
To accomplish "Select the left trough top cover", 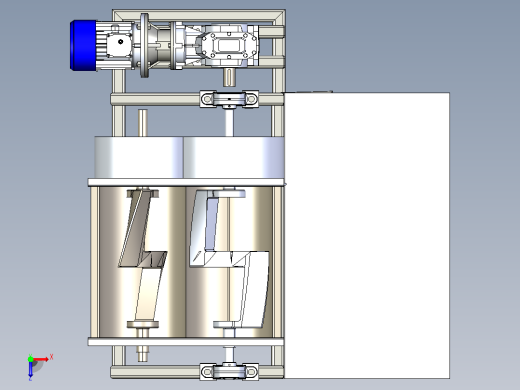I will 139,157.
